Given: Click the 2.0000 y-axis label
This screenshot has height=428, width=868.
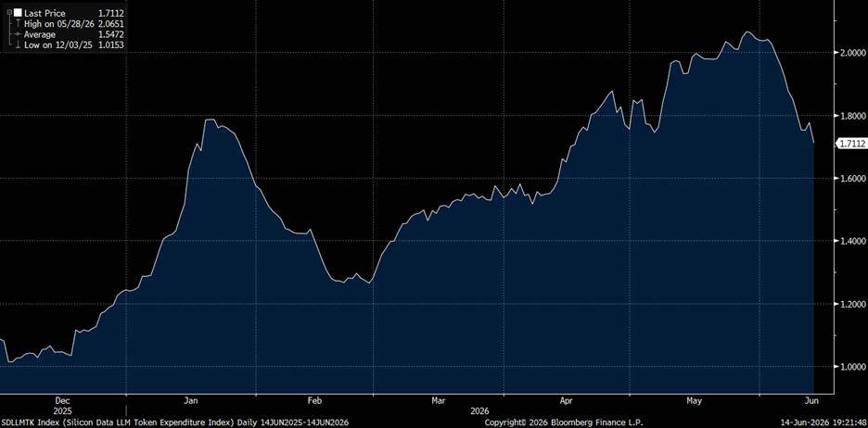Looking at the screenshot, I should [853, 53].
